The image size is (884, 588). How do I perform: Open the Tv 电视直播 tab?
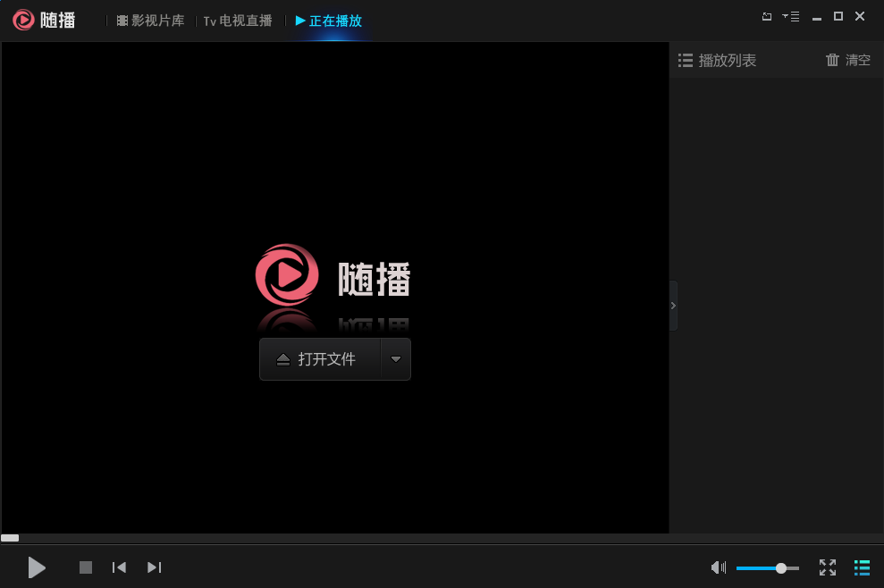(238, 21)
